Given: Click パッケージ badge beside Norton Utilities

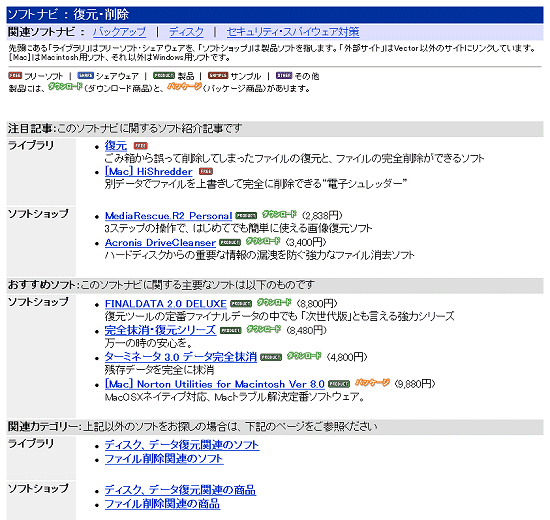Looking at the screenshot, I should pyautogui.click(x=372, y=382).
